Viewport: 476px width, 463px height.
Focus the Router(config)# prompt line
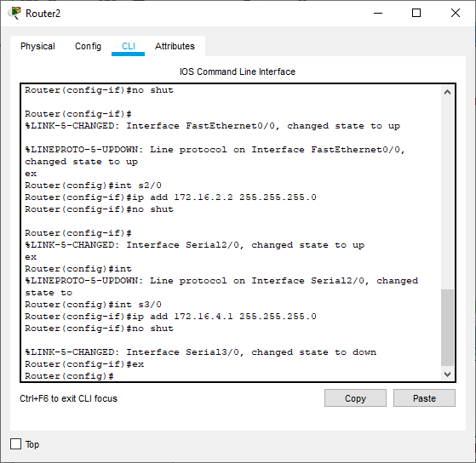coord(70,376)
